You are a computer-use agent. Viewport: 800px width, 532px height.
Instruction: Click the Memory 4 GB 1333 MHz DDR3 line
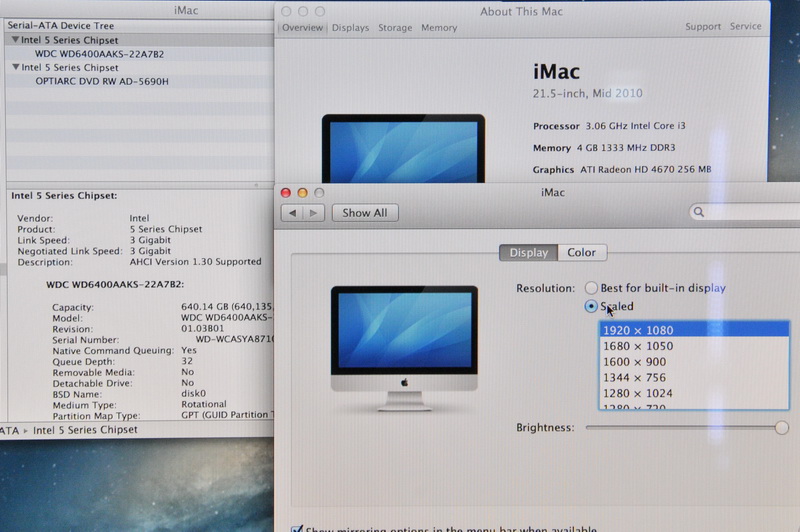(604, 147)
